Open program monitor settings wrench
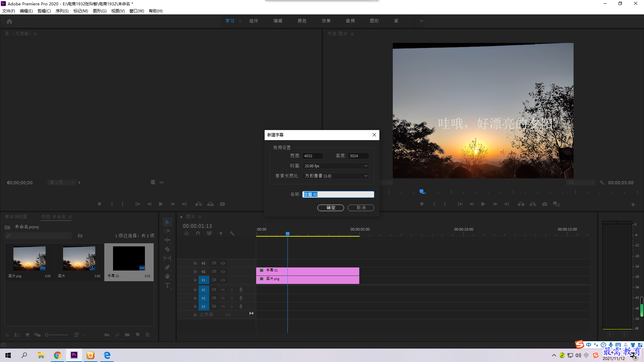The width and height of the screenshot is (644, 362). pos(602,183)
